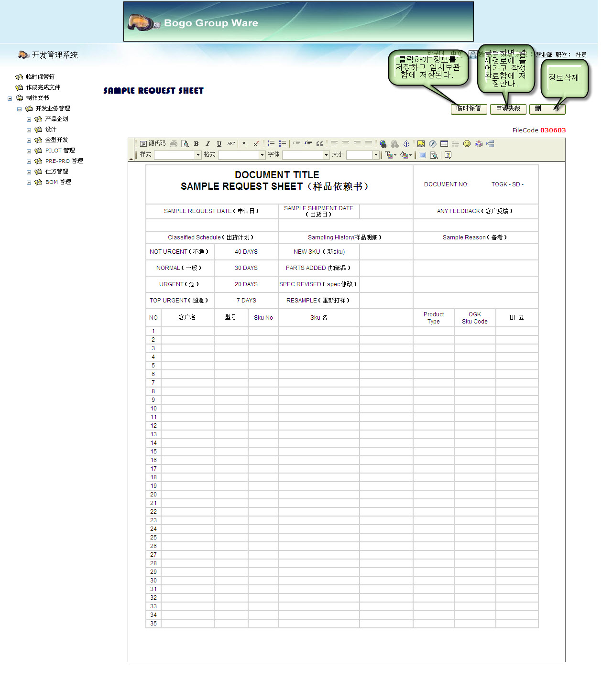
Task: Toggle the show blocks tool
Action: click(434, 155)
